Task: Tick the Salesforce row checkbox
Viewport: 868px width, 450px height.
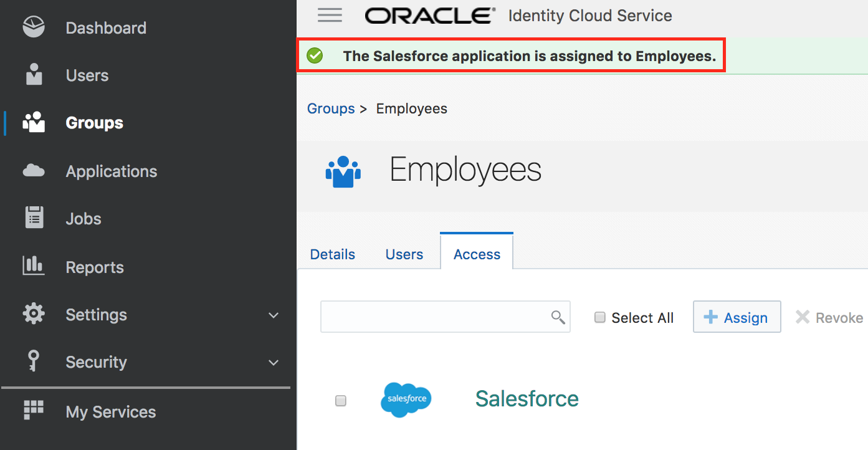Action: point(341,401)
